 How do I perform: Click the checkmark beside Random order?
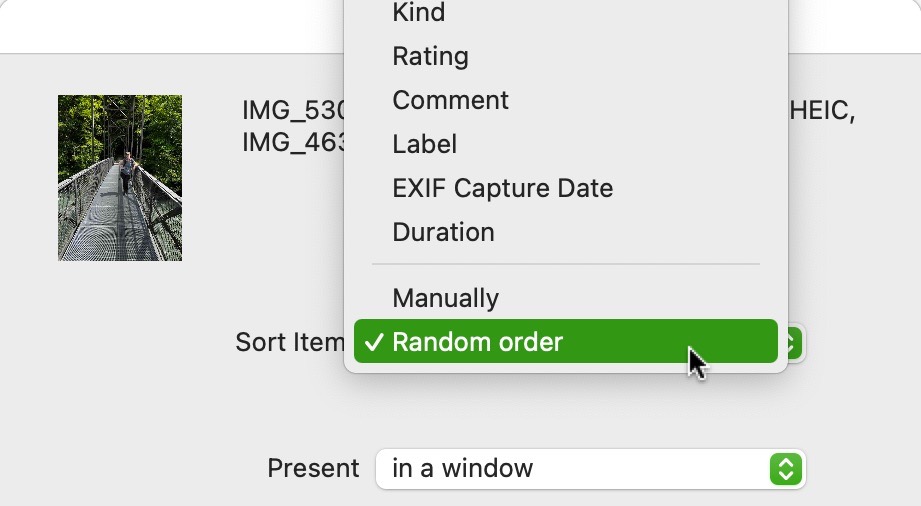click(373, 342)
